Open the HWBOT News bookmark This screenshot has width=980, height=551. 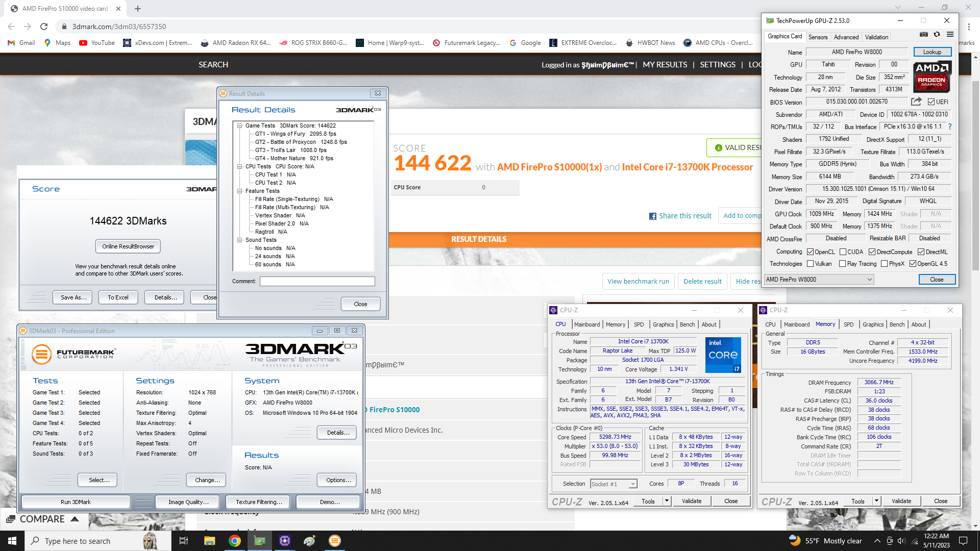click(650, 43)
